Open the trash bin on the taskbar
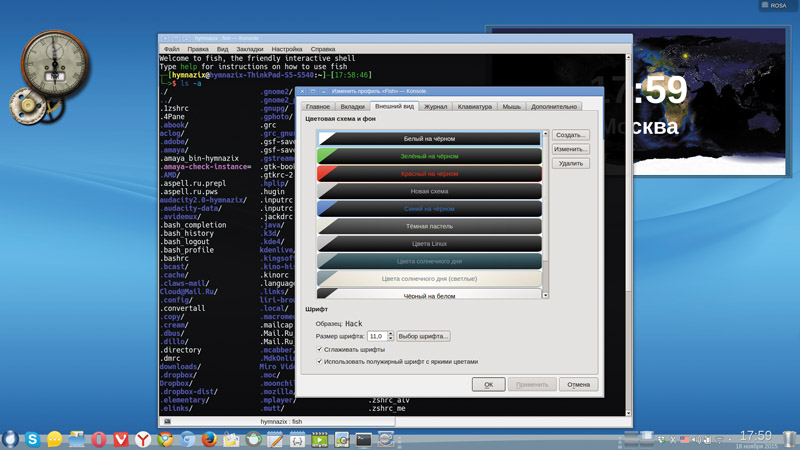This screenshot has height=450, width=800. tap(790, 439)
